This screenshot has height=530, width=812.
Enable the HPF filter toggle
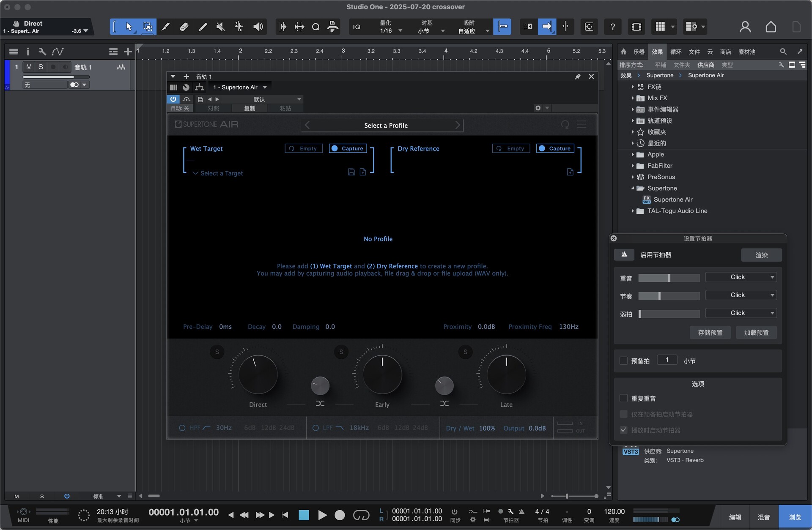point(182,428)
